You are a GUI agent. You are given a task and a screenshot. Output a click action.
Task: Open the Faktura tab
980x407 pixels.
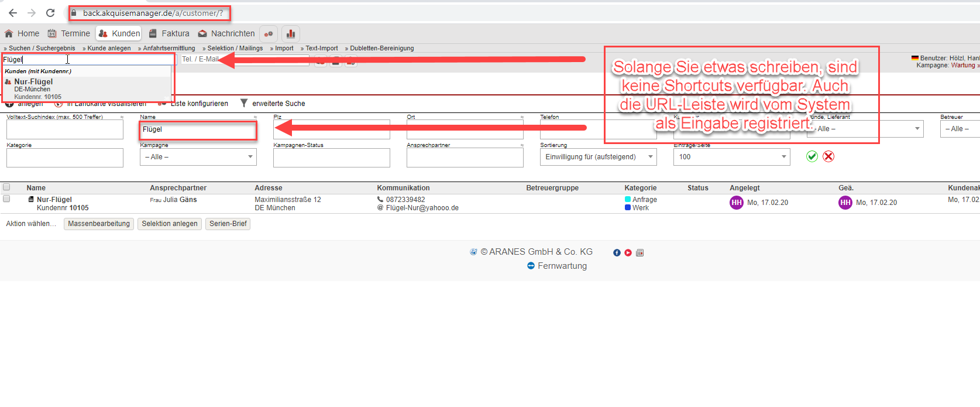(x=169, y=33)
